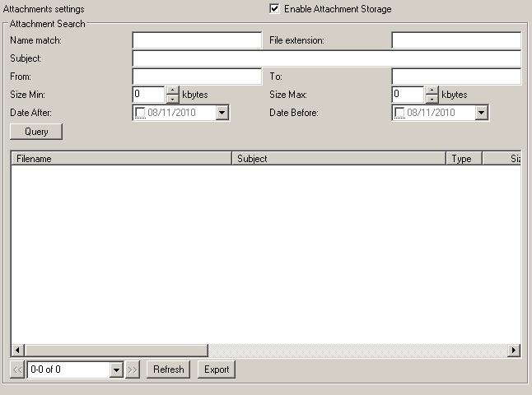Click the Export button
Image resolution: width=532 pixels, height=395 pixels.
point(217,369)
